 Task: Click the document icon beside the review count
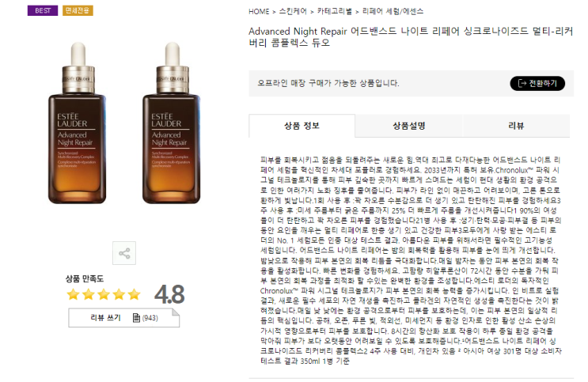tap(136, 318)
